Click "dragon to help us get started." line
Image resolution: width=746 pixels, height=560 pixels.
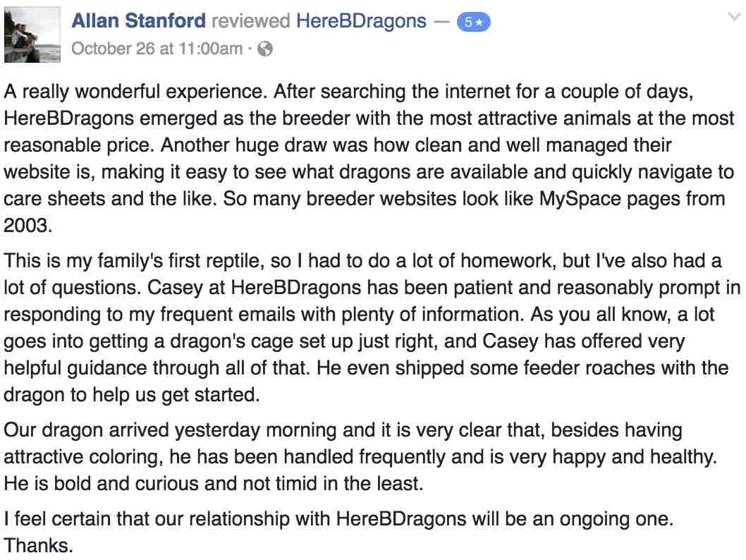pos(132,395)
